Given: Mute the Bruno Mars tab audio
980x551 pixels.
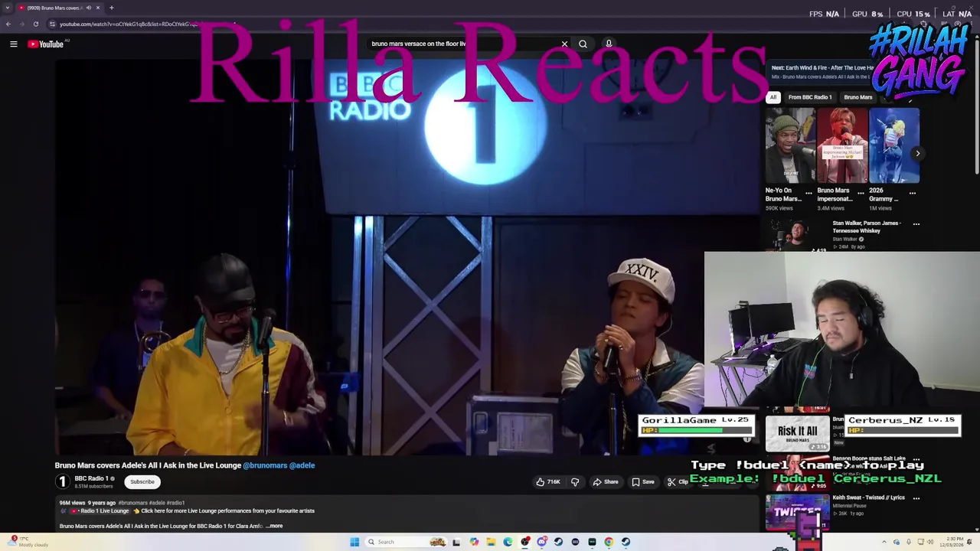Looking at the screenshot, I should [88, 8].
